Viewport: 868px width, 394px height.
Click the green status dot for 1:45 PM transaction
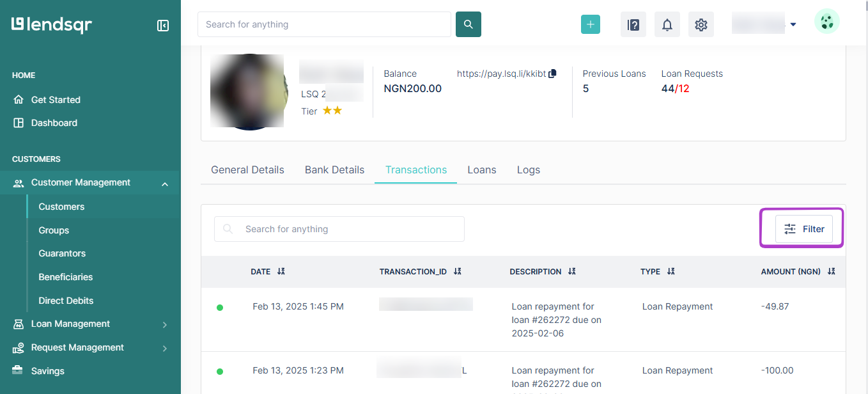(220, 308)
